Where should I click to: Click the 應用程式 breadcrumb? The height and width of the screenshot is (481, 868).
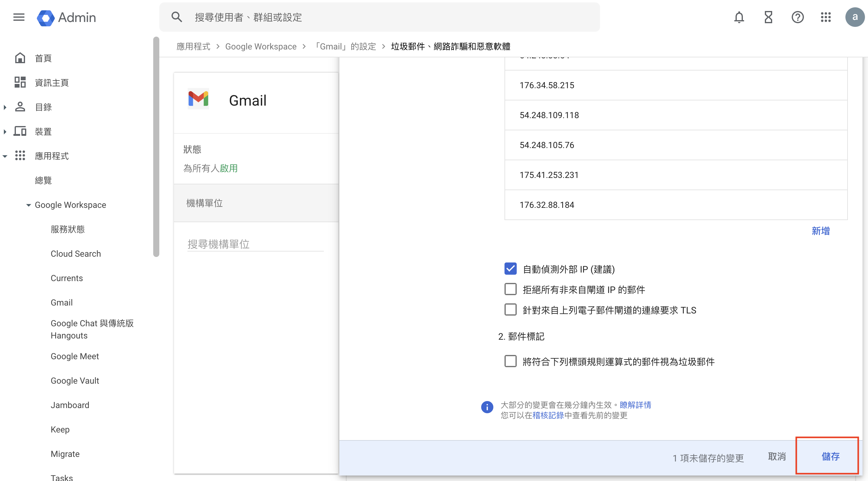tap(193, 46)
